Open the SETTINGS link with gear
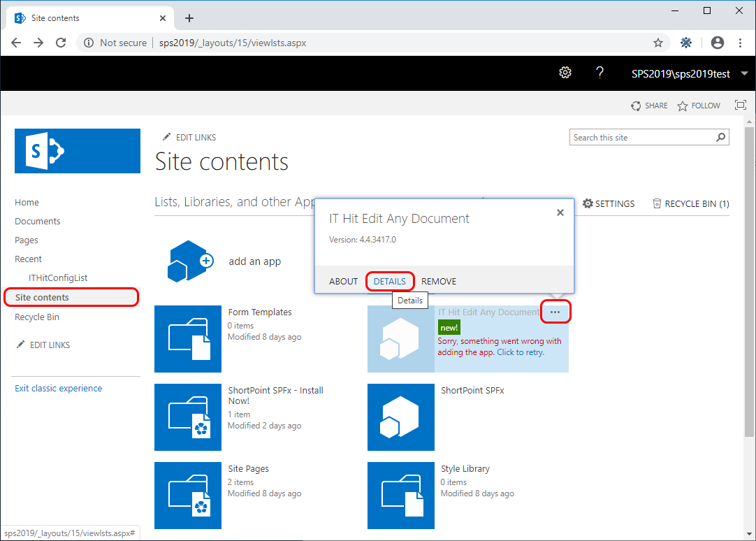Viewport: 756px width, 541px height. (609, 203)
